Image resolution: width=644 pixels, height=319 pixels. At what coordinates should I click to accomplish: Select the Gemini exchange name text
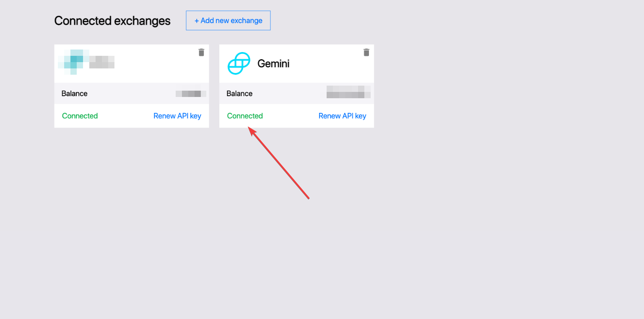[x=273, y=64]
